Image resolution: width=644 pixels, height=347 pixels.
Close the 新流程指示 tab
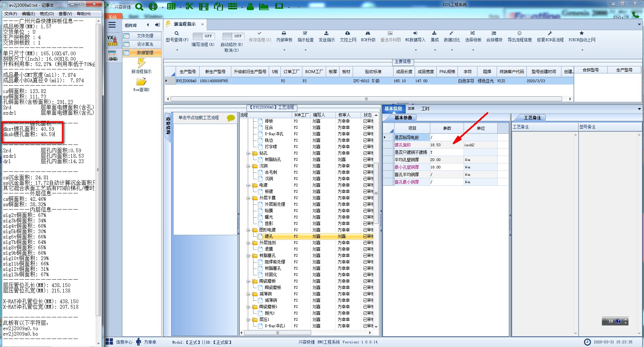tap(202, 24)
